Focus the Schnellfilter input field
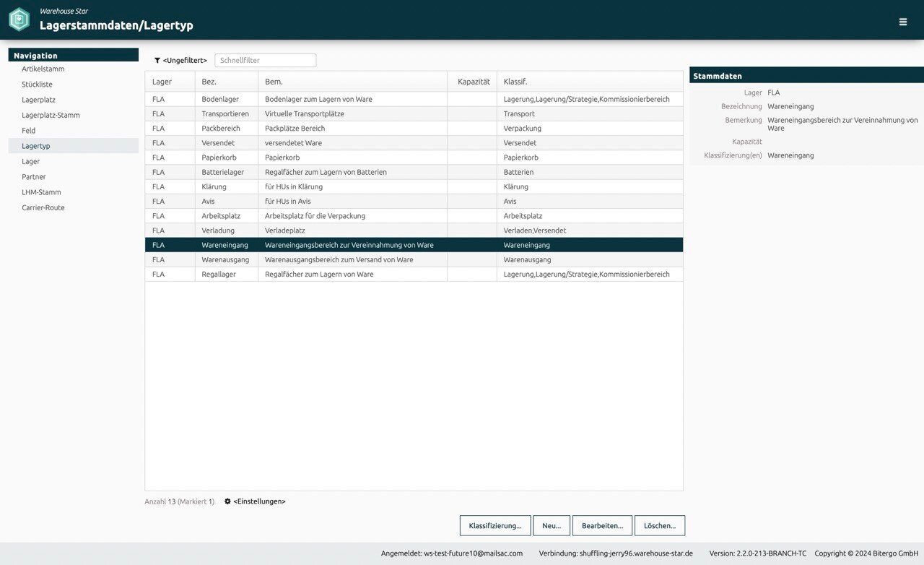The width and height of the screenshot is (924, 565). pos(266,61)
